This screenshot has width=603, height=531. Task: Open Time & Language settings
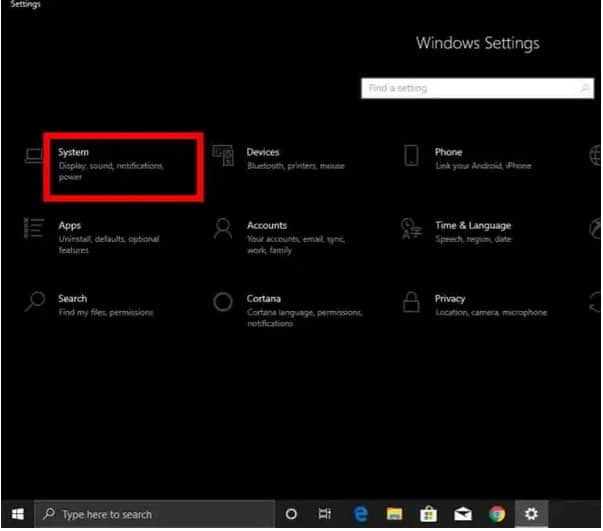pos(473,226)
